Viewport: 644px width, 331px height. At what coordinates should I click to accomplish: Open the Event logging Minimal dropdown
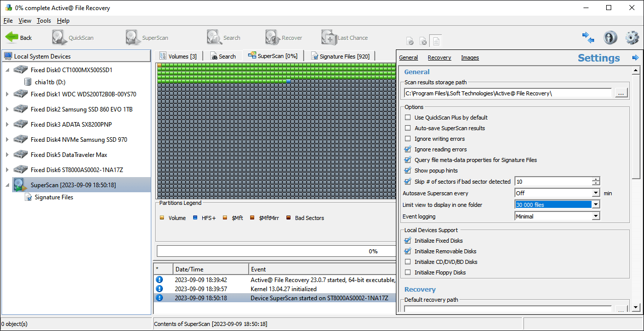click(596, 216)
